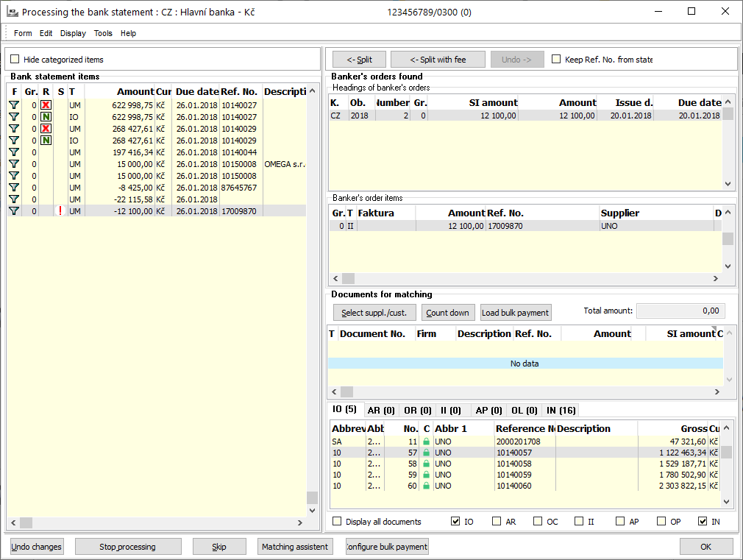Click filter icon in -8 425,00 row
The image size is (743, 560).
click(x=14, y=188)
